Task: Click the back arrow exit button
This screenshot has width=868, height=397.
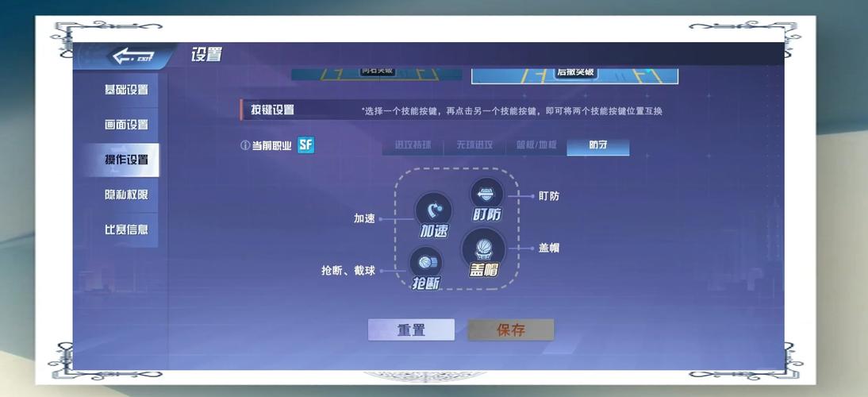Action: [132, 56]
